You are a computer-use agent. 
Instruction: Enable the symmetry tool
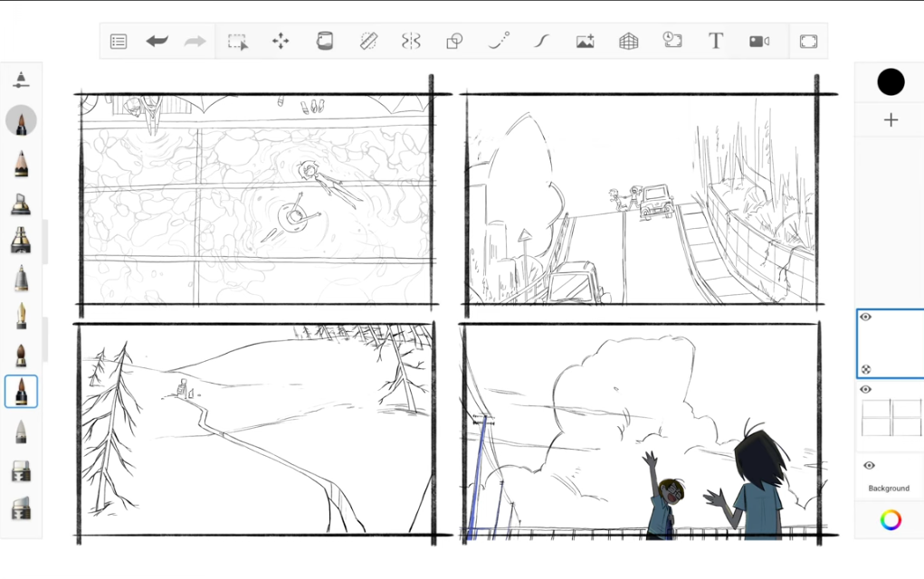click(411, 42)
